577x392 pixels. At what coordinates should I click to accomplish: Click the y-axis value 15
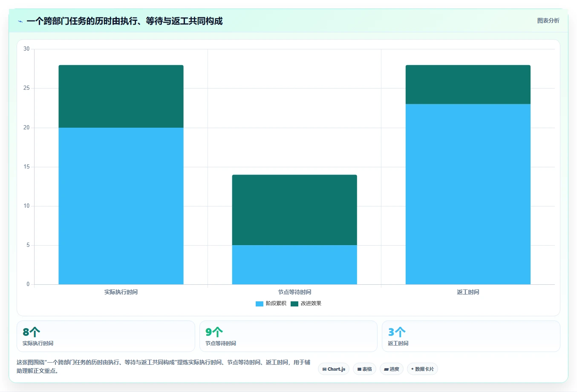pyautogui.click(x=26, y=167)
